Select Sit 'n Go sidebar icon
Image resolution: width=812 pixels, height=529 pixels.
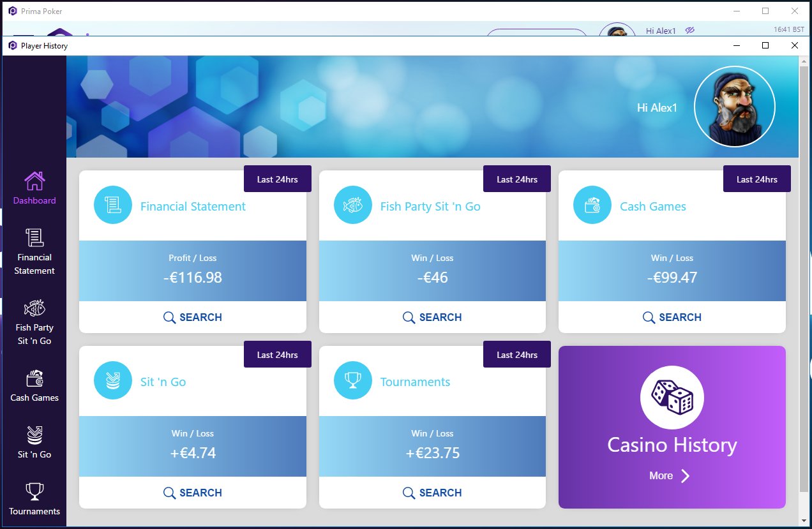click(34, 435)
